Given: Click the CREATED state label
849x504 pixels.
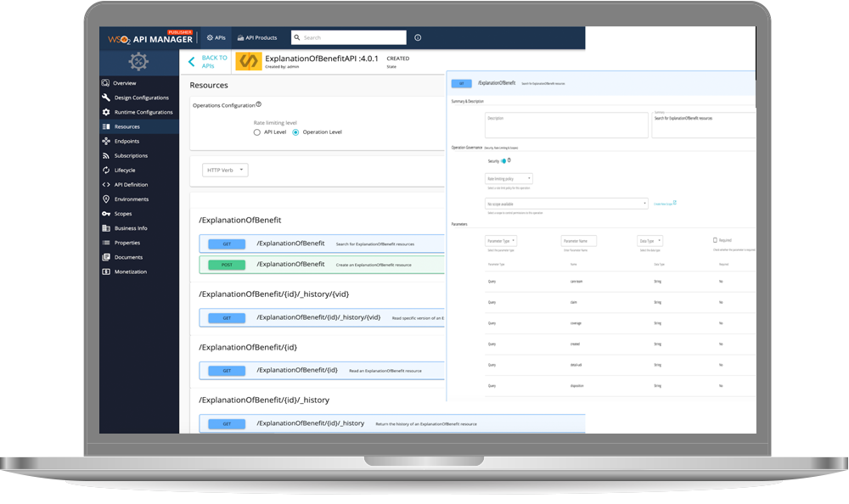Looking at the screenshot, I should click(398, 59).
